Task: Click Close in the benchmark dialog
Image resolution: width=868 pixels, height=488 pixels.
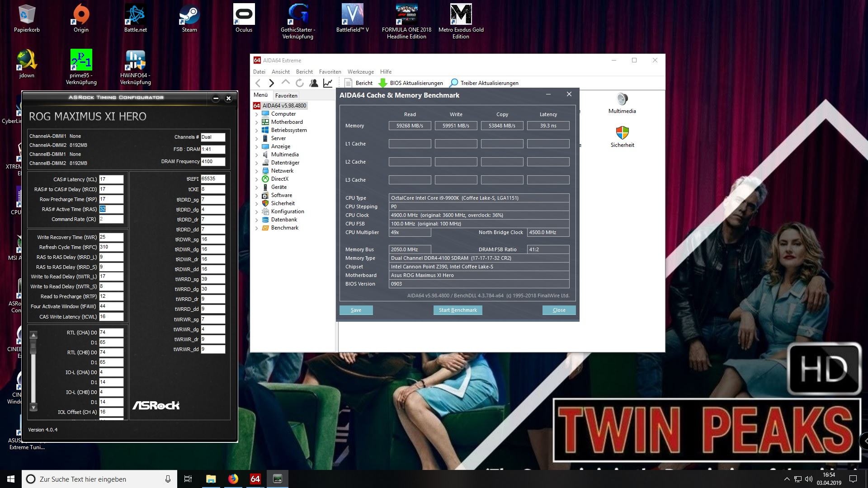Action: (559, 310)
